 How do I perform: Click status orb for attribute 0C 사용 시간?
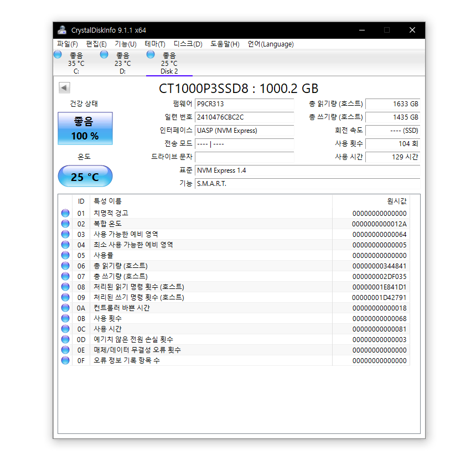(x=65, y=329)
